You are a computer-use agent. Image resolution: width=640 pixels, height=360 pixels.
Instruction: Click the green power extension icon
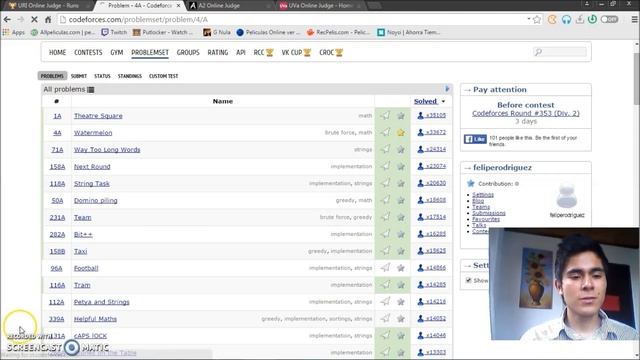point(593,19)
